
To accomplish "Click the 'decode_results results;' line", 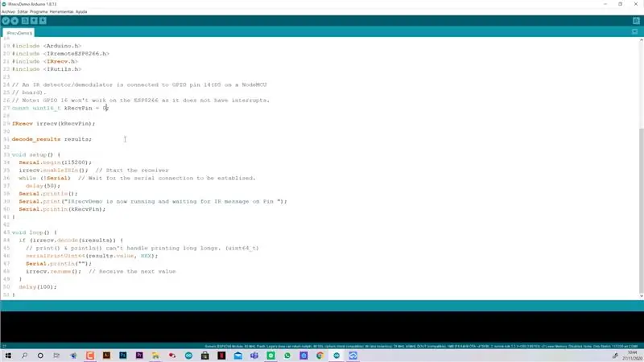I will coord(52,139).
